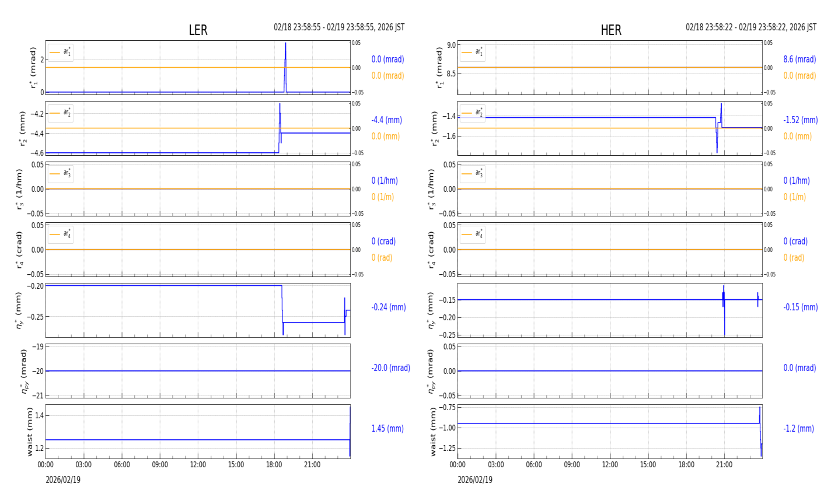
Task: Click the LER "waist (mm)" y-axis label
Action: point(29,432)
